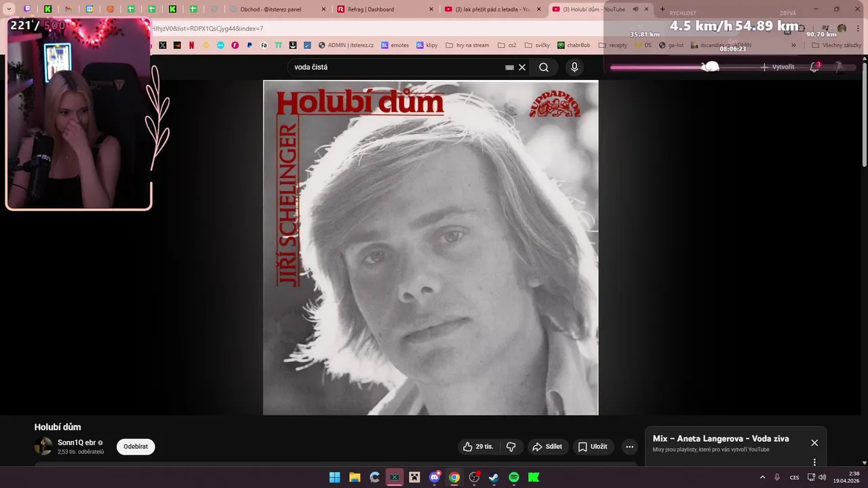Open the PayPal bookmark icon
868x488 pixels.
(250, 45)
